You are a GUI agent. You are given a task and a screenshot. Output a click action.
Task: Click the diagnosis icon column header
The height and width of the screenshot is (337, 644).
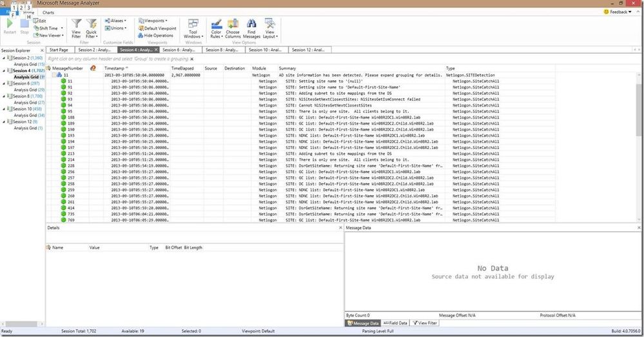coord(93,68)
